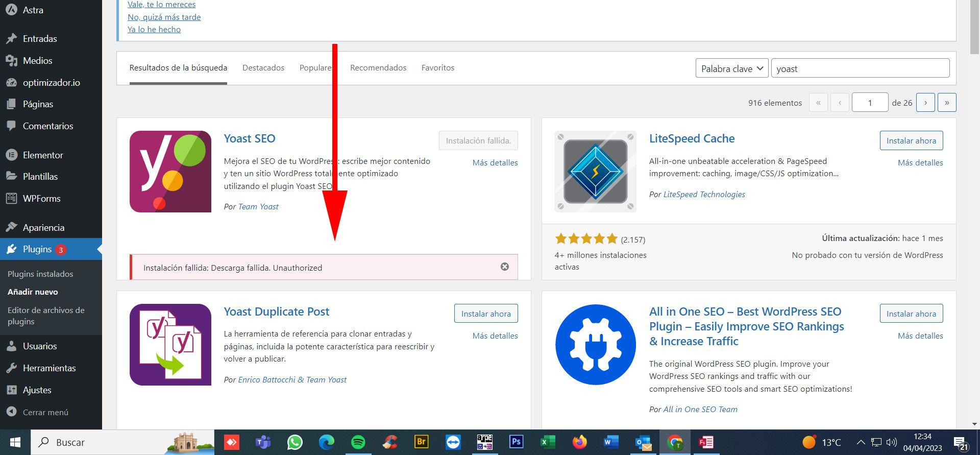The height and width of the screenshot is (455, 980).
Task: Open Microsoft Edge from the taskbar
Action: (327, 442)
